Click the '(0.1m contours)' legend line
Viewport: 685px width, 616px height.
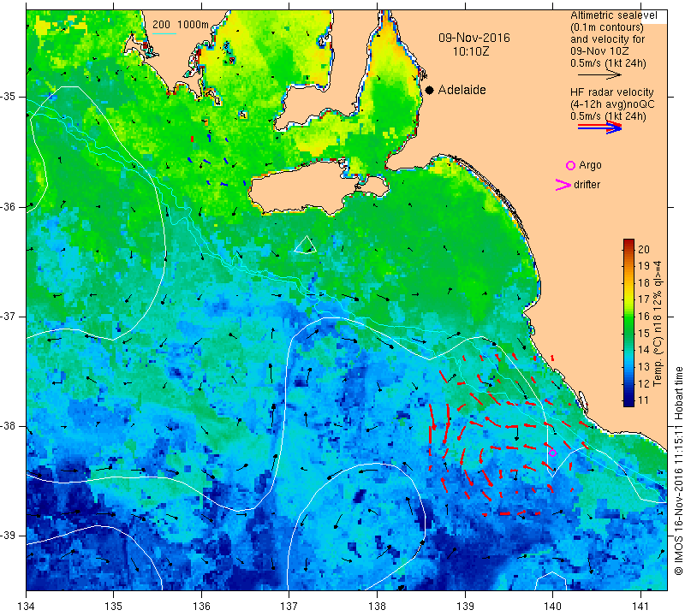point(607,27)
